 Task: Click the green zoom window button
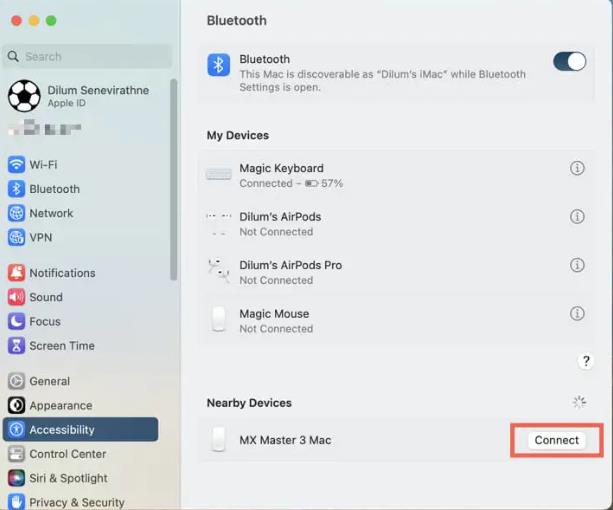tap(51, 20)
